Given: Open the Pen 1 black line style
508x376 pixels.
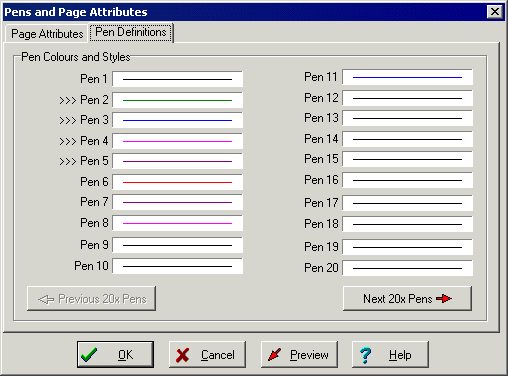Looking at the screenshot, I should pyautogui.click(x=177, y=79).
